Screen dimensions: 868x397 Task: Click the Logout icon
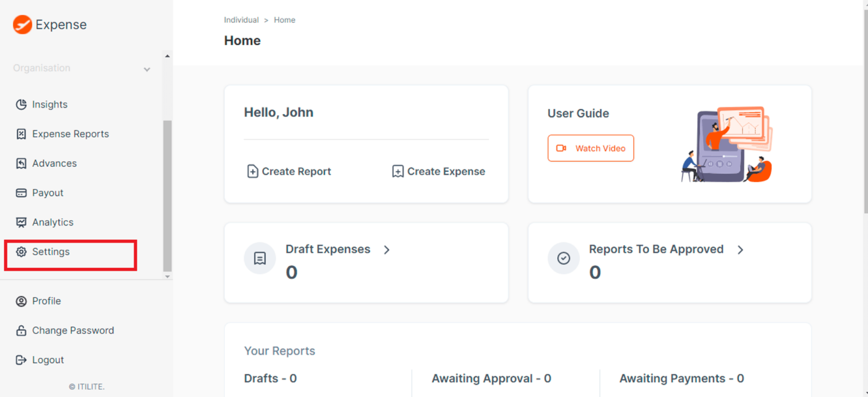pos(21,359)
